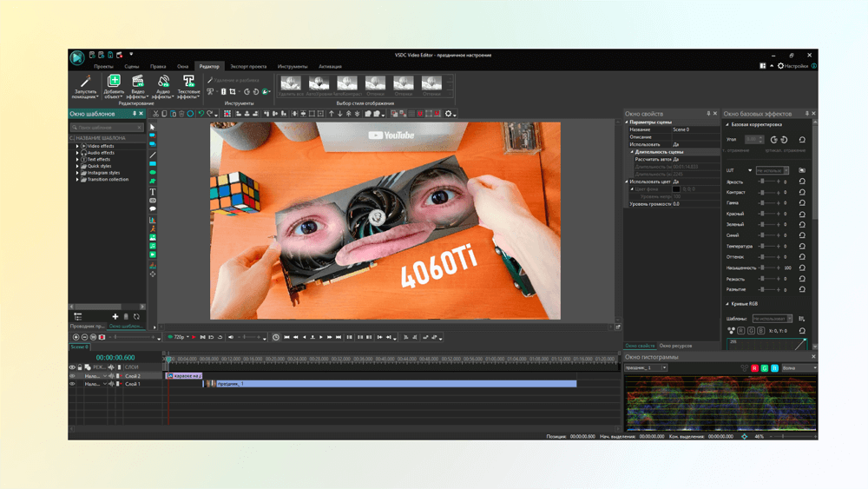Open Audio effects (Аудио эффекты) in ribbon
Screen dimensions: 868x489
163,87
